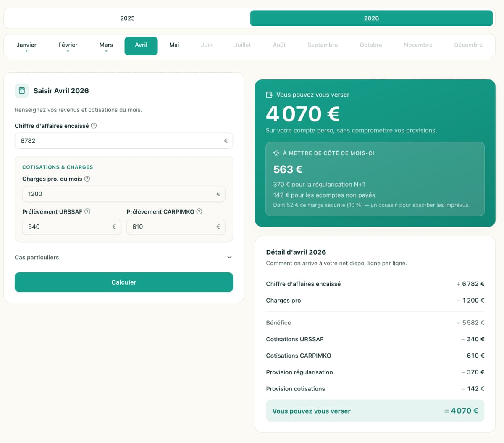Click the Provision régularisation detail row
This screenshot has width=504, height=443.
[x=375, y=372]
